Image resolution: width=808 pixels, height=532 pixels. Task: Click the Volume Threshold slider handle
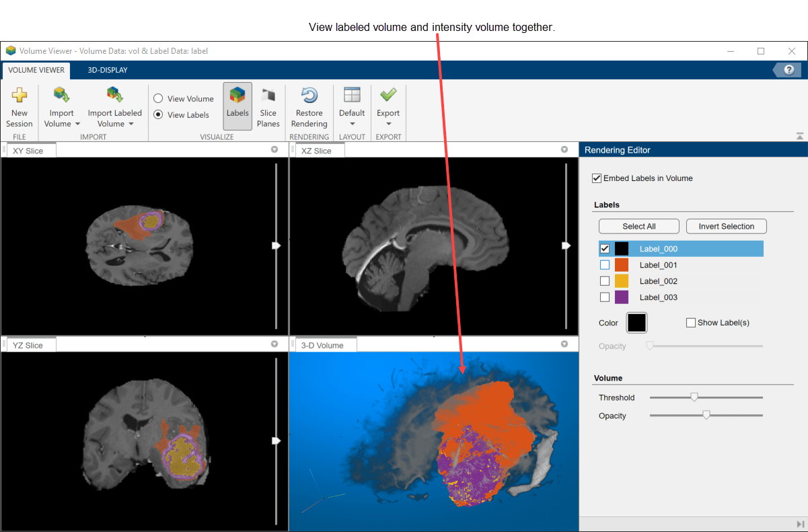coord(694,397)
